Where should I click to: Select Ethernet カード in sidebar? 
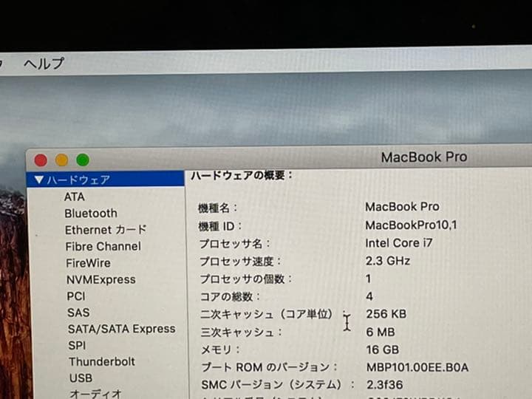(106, 230)
